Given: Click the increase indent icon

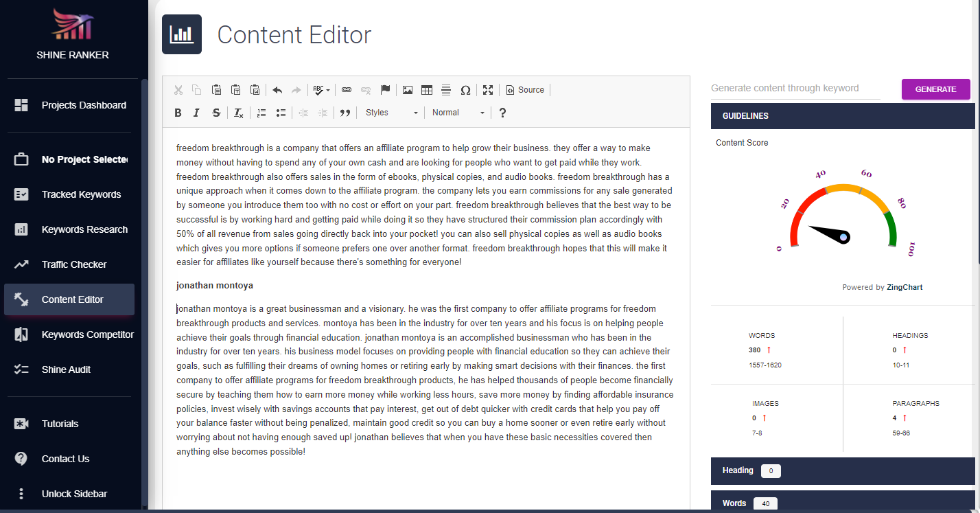Looking at the screenshot, I should [x=323, y=113].
